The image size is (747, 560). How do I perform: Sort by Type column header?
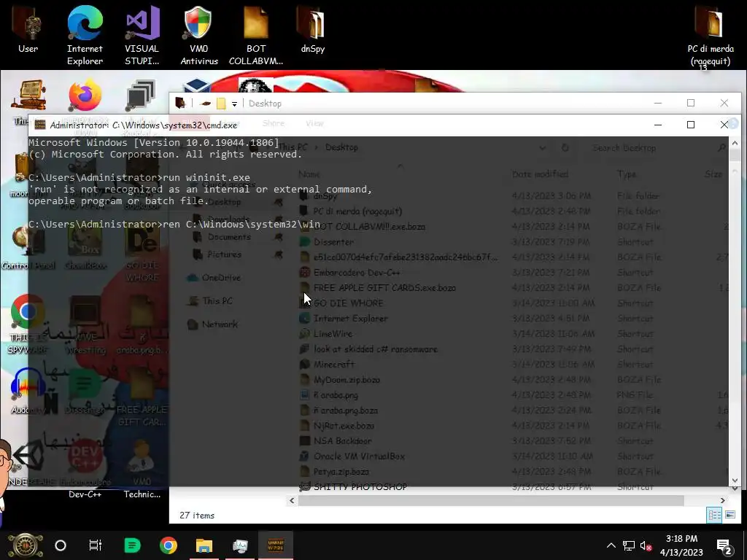(x=627, y=174)
